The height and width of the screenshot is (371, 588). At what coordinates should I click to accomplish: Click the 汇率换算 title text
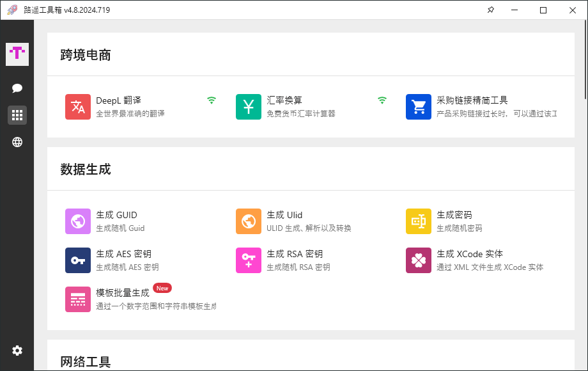pyautogui.click(x=284, y=100)
